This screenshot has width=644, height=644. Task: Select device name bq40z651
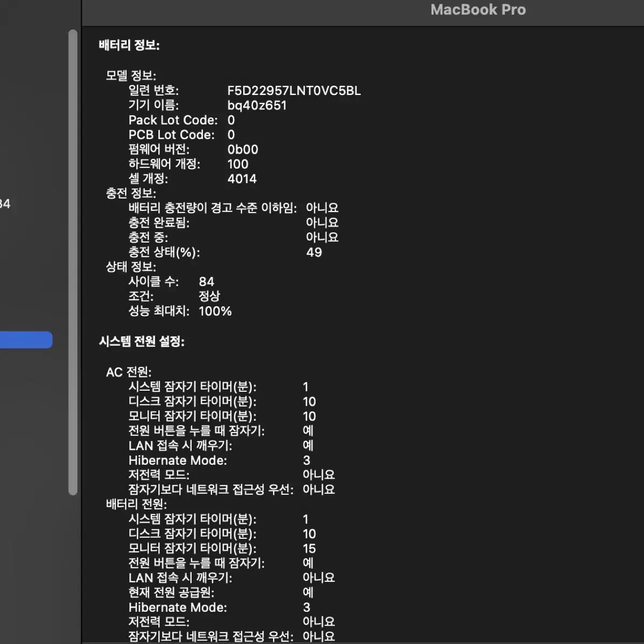(x=257, y=106)
